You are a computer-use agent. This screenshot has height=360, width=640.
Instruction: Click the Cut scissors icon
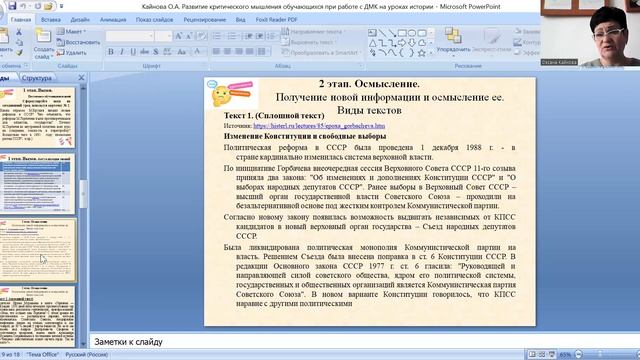coord(18,31)
